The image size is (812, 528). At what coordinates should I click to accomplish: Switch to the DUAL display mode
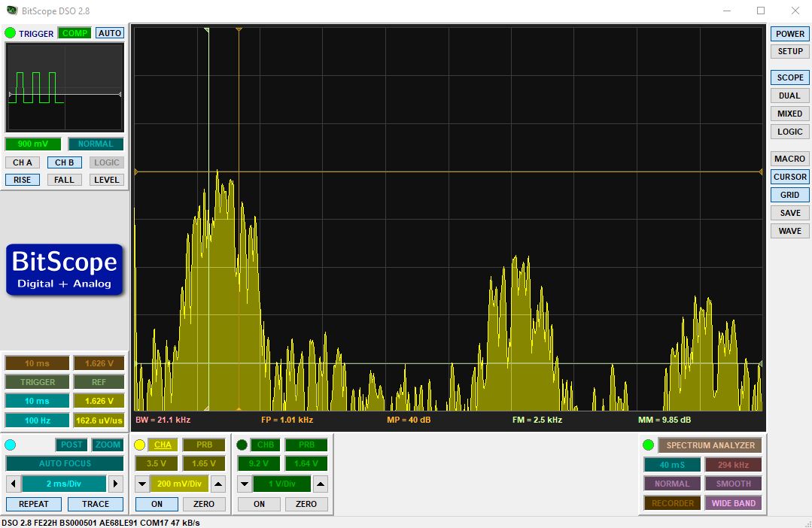pos(789,96)
